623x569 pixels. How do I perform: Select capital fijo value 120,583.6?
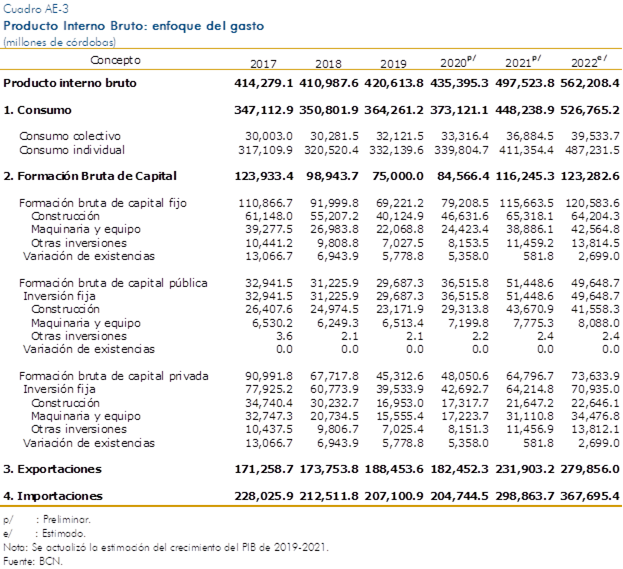592,203
